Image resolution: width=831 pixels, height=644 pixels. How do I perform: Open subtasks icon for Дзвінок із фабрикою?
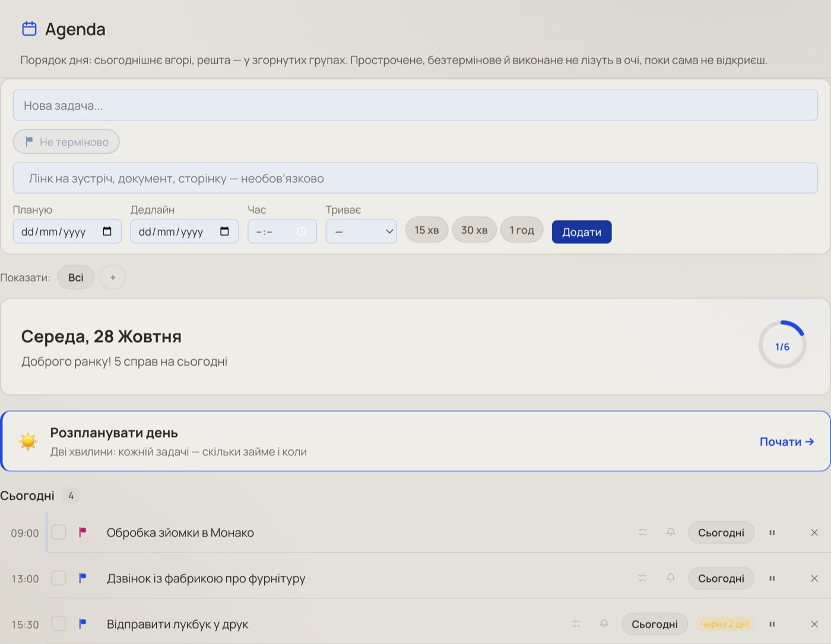coord(643,578)
